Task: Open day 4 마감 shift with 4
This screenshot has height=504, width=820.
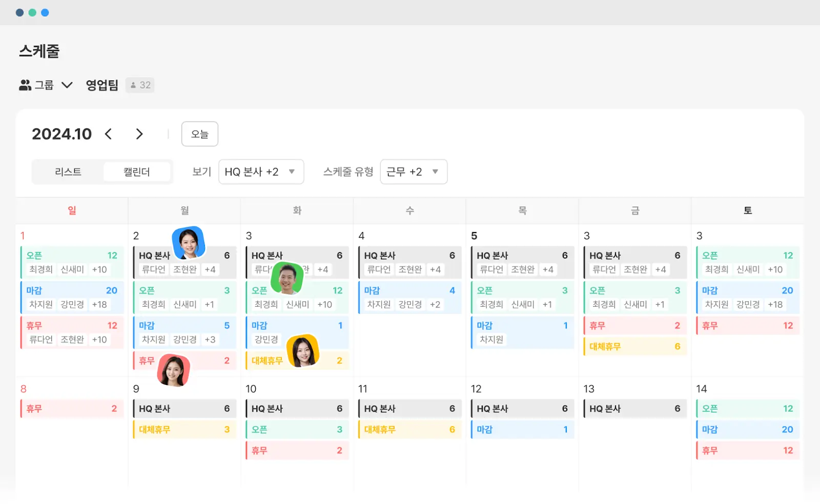Action: (x=410, y=298)
